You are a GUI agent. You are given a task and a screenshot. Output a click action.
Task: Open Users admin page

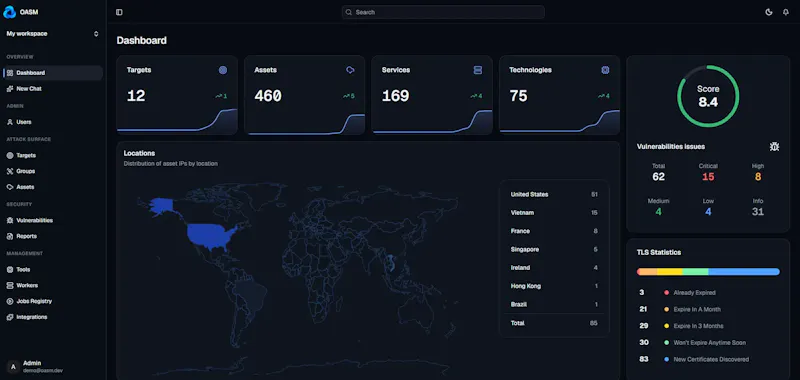(x=53, y=122)
